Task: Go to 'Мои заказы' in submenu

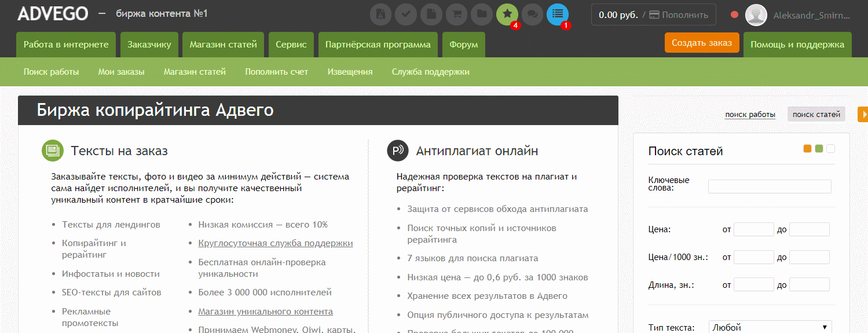Action: pos(121,72)
